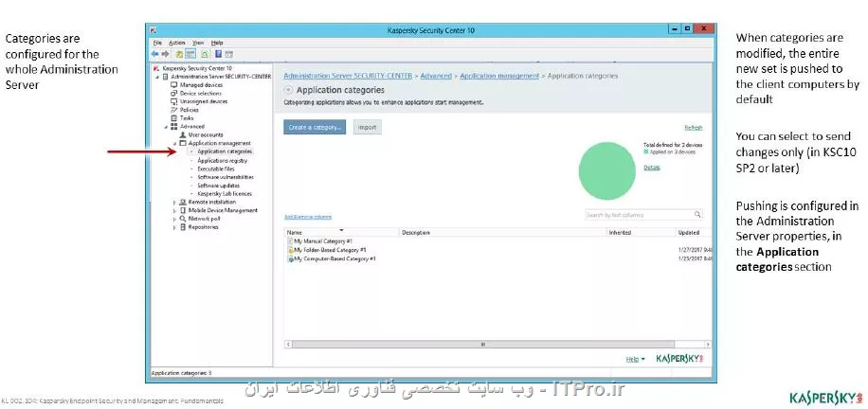Select Kaspersky Lab licenses in the tree

pyautogui.click(x=225, y=194)
